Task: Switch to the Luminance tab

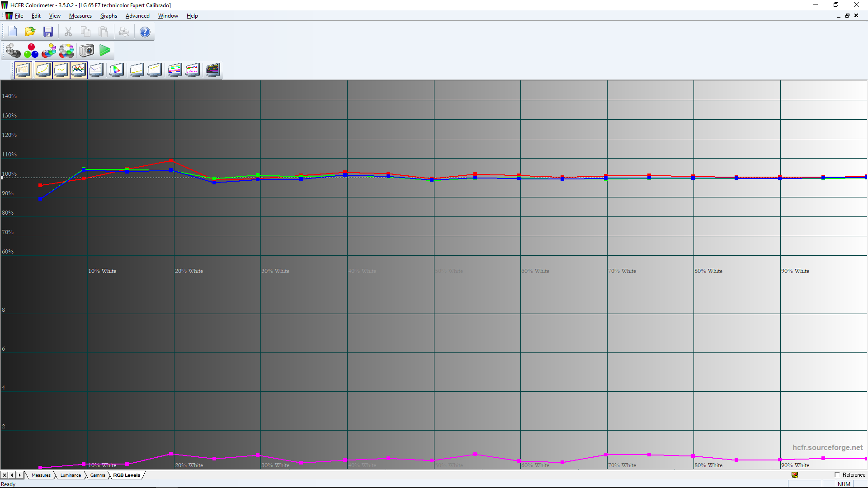Action: pyautogui.click(x=71, y=475)
